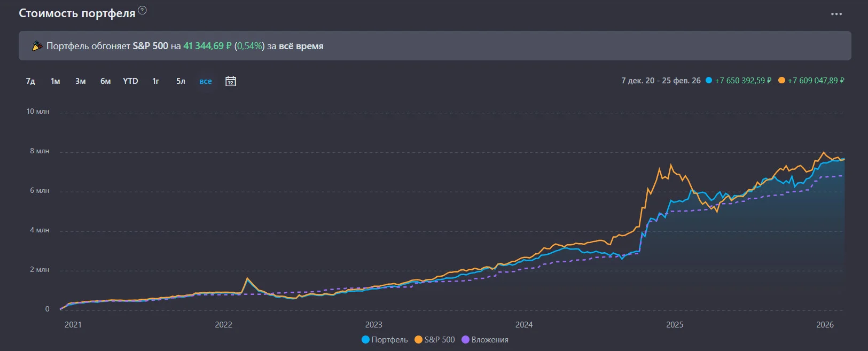This screenshot has width=868, height=351.
Task: Toggle the S&P 500 series in legend
Action: [435, 340]
